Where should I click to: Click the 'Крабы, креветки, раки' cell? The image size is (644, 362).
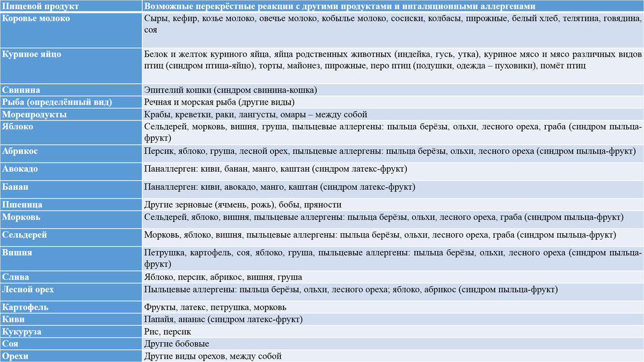click(393, 115)
